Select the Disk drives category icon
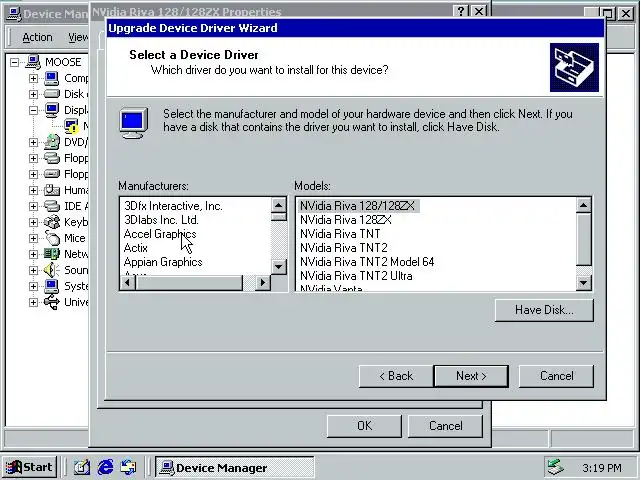640x480 pixels. coord(51,94)
